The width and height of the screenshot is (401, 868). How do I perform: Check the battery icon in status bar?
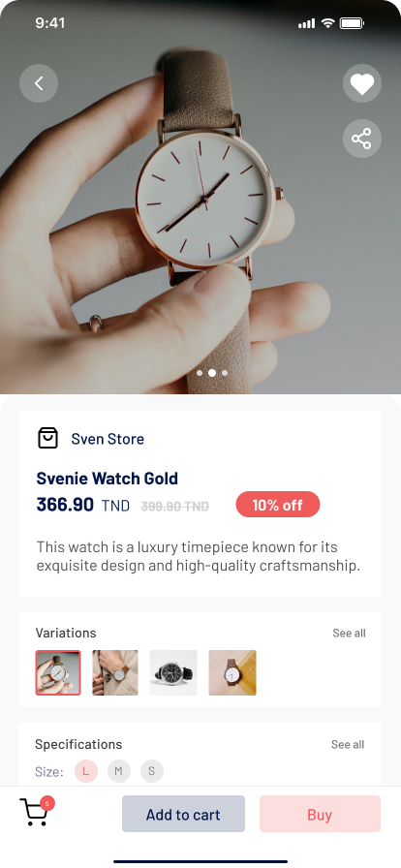pos(352,23)
